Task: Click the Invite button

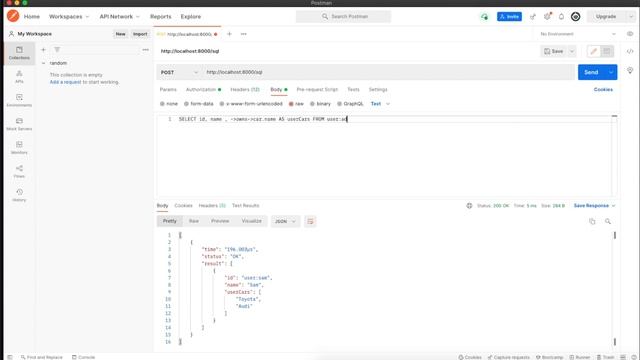Action: [x=509, y=17]
